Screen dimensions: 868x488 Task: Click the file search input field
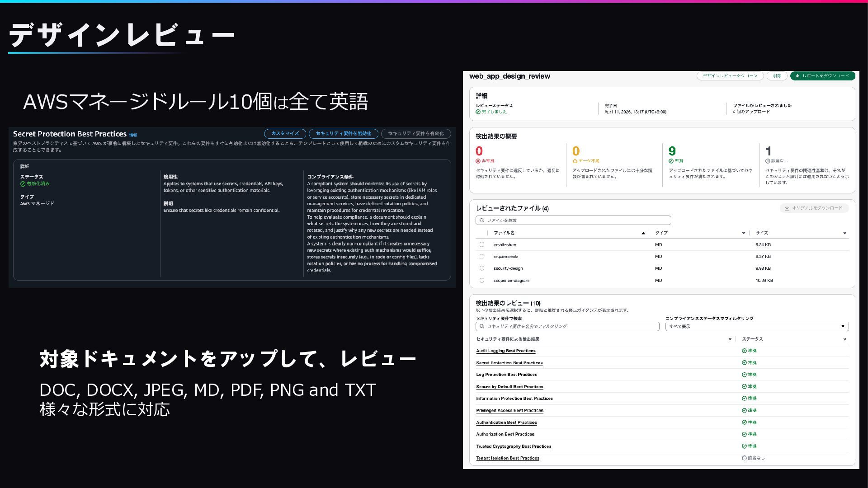(574, 221)
